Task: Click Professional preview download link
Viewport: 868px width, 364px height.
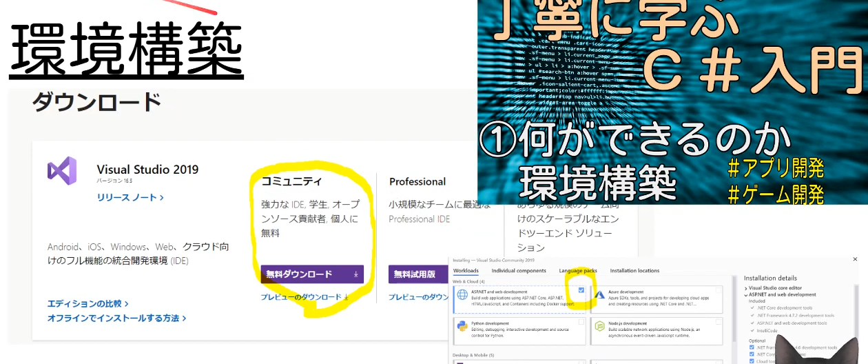Action: tap(420, 297)
